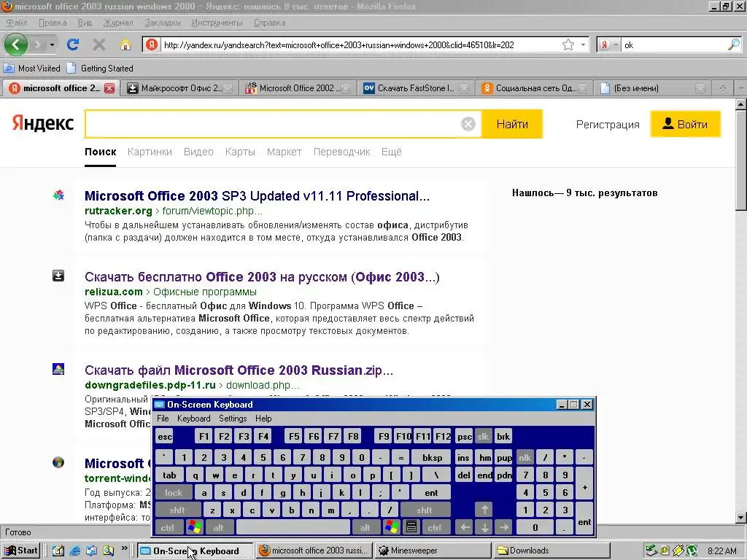Switch to the Microsoft Office 2002 tab
The height and width of the screenshot is (560, 747).
(298, 88)
